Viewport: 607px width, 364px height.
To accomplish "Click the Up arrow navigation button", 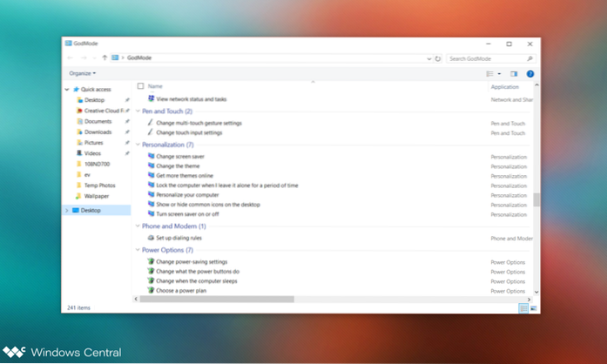I will coord(105,58).
